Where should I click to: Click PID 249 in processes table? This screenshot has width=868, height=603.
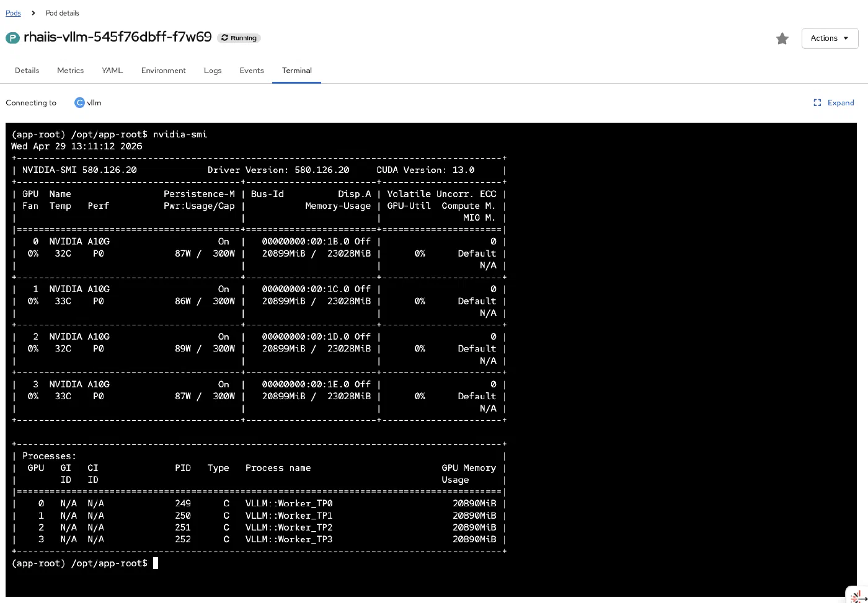coord(183,503)
